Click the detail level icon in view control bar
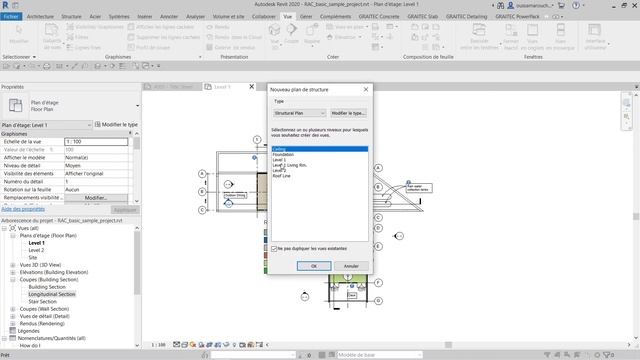 [x=176, y=344]
